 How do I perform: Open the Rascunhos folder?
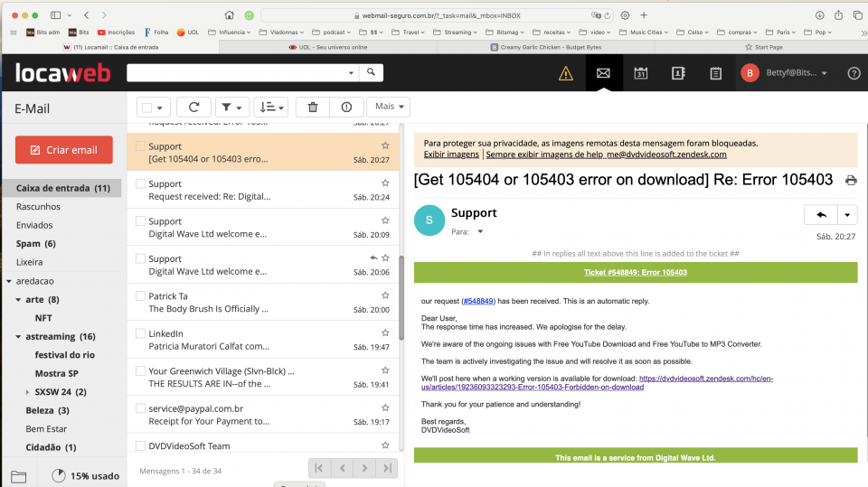click(38, 206)
